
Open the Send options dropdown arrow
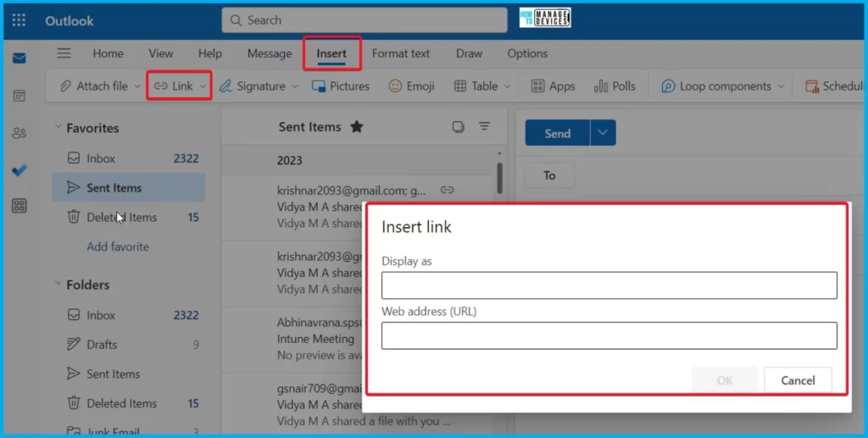603,133
